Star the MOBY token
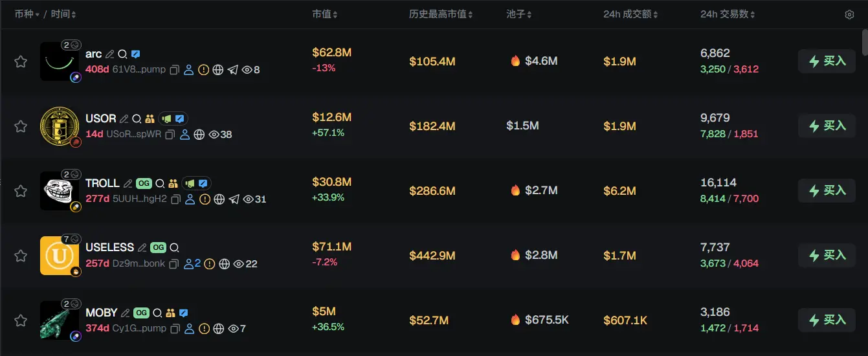 coord(21,320)
